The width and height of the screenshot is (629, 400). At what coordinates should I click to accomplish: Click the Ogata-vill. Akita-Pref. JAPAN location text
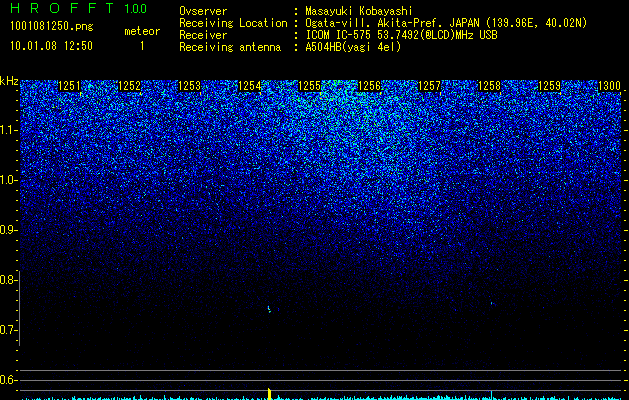[446, 23]
